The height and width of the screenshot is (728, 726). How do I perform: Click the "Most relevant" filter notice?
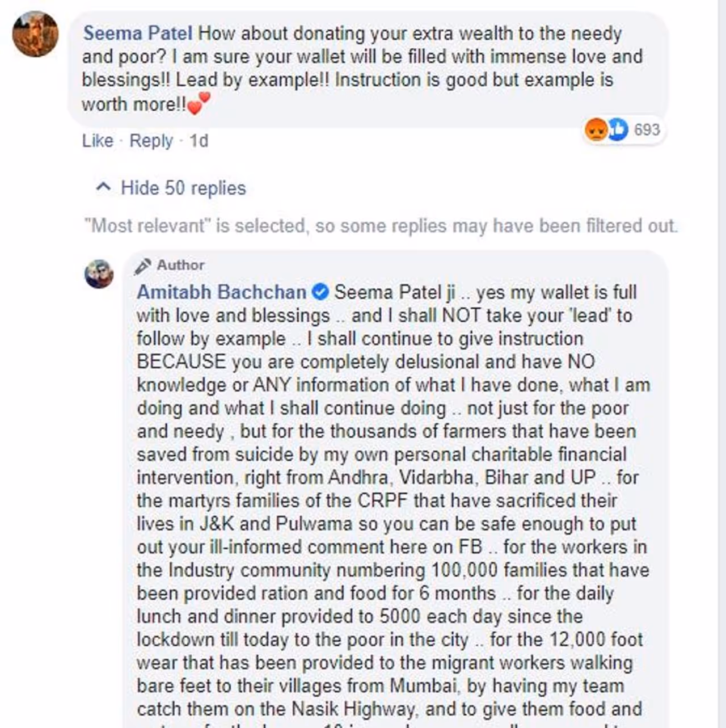pos(380,226)
